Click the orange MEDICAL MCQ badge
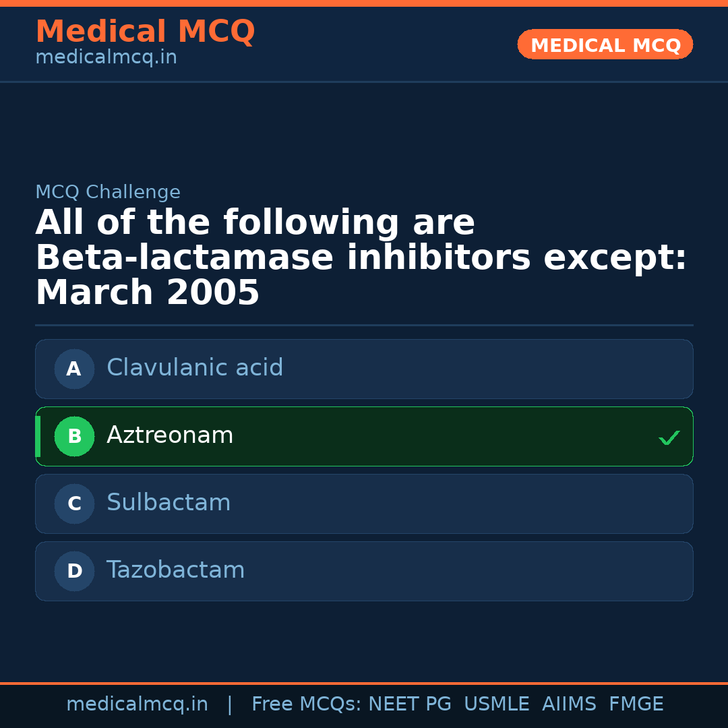Viewport: 728px width, 728px height. 605,45
